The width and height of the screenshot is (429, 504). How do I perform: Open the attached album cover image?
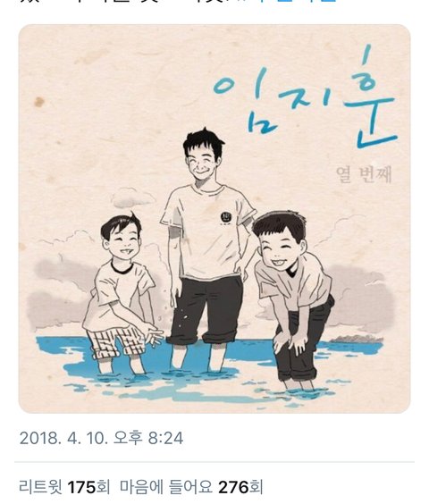(214, 219)
